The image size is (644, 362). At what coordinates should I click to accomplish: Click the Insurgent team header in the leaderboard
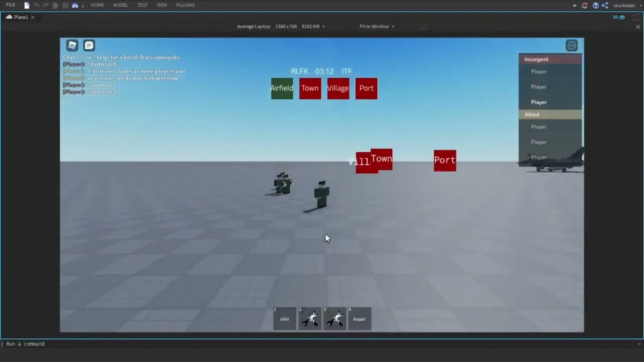coord(550,60)
